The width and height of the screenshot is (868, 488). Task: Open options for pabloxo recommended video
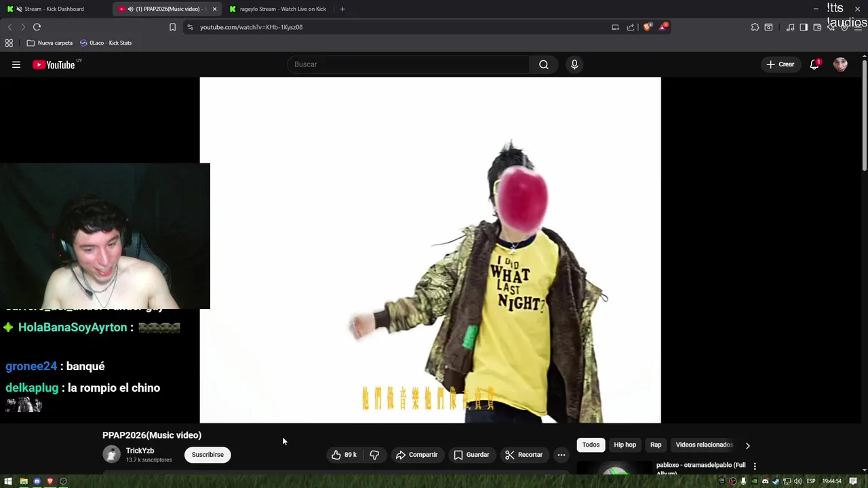[755, 466]
